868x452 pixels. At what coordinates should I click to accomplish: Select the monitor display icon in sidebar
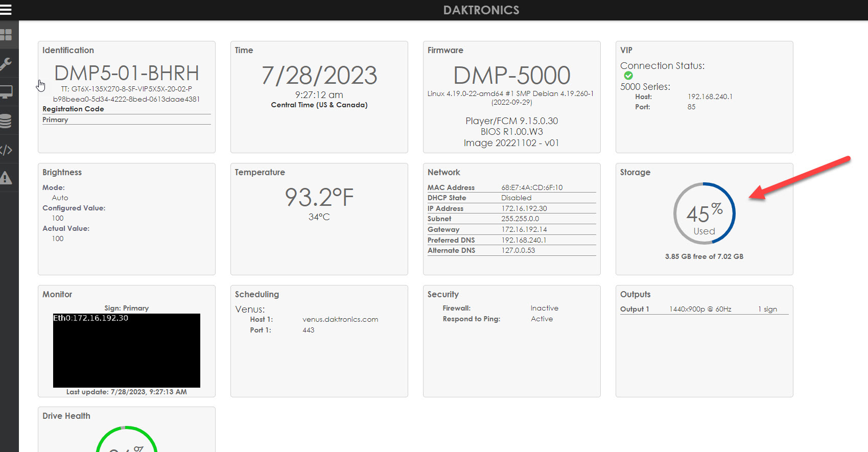tap(6, 92)
